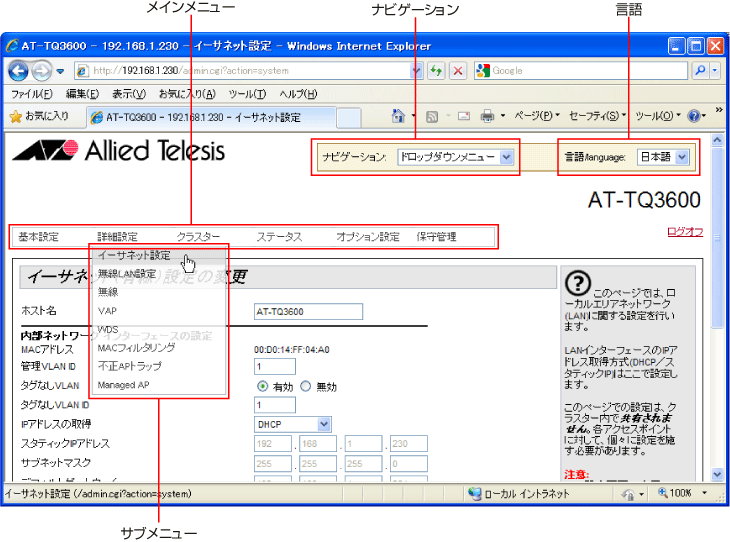Open the 言語/language dropdown
Image resolution: width=730 pixels, height=542 pixels.
tap(663, 157)
